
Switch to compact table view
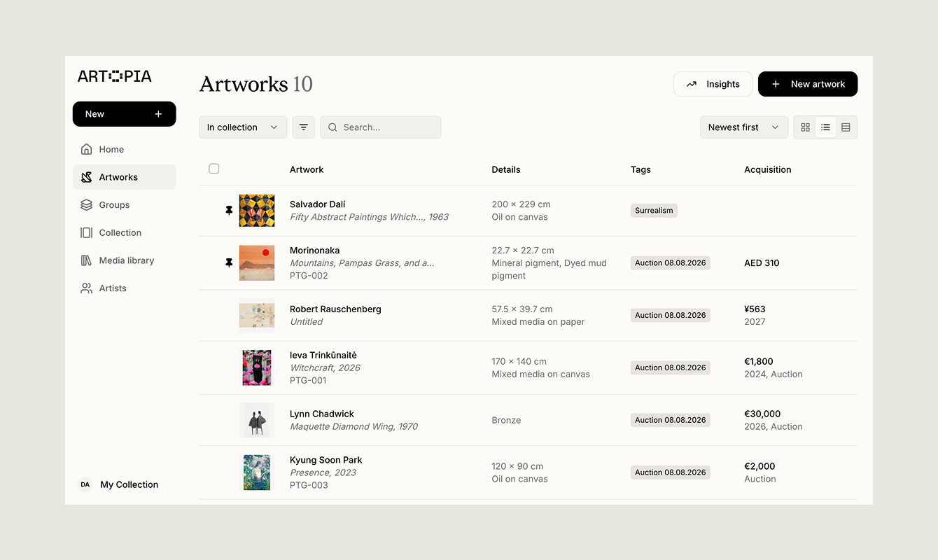[846, 127]
